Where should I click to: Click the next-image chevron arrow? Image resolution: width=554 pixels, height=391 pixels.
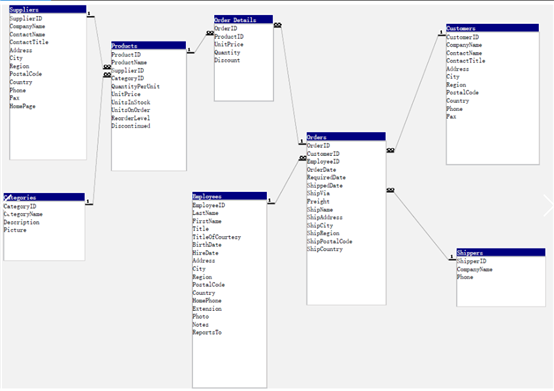(x=549, y=206)
